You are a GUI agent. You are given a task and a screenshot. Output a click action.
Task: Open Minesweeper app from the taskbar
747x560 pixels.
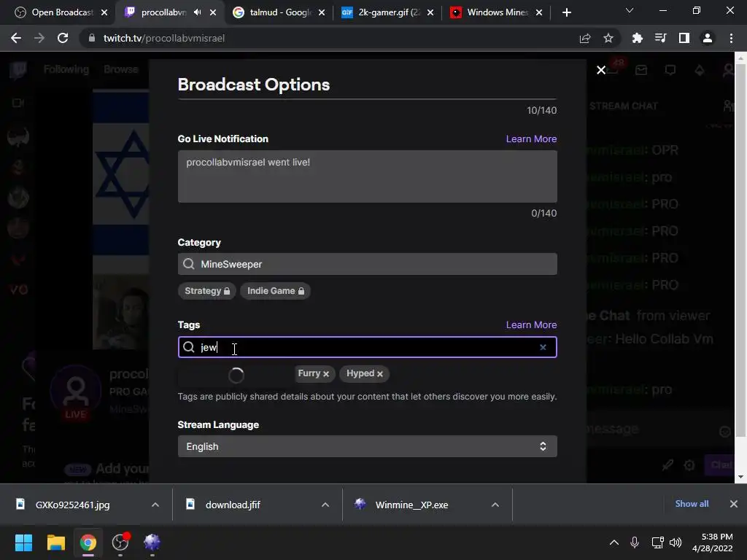pyautogui.click(x=152, y=542)
